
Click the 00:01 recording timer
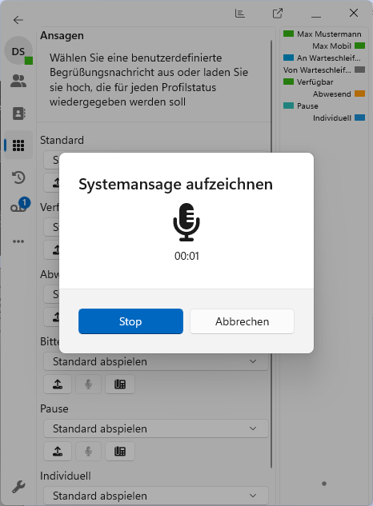187,256
